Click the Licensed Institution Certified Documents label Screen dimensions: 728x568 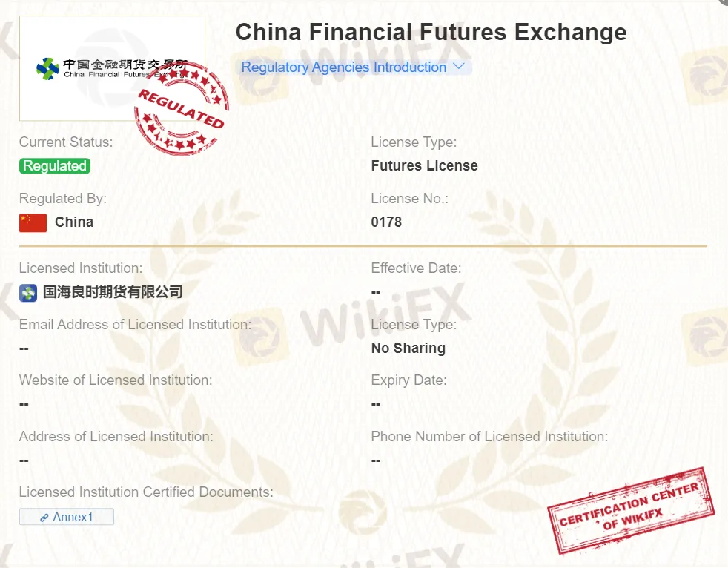pyautogui.click(x=146, y=492)
